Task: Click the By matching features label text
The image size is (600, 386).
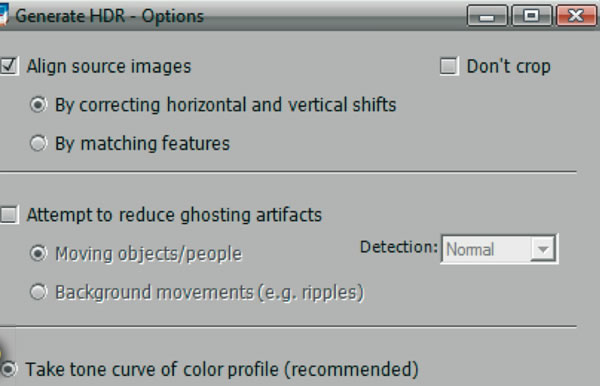Action: pyautogui.click(x=142, y=144)
